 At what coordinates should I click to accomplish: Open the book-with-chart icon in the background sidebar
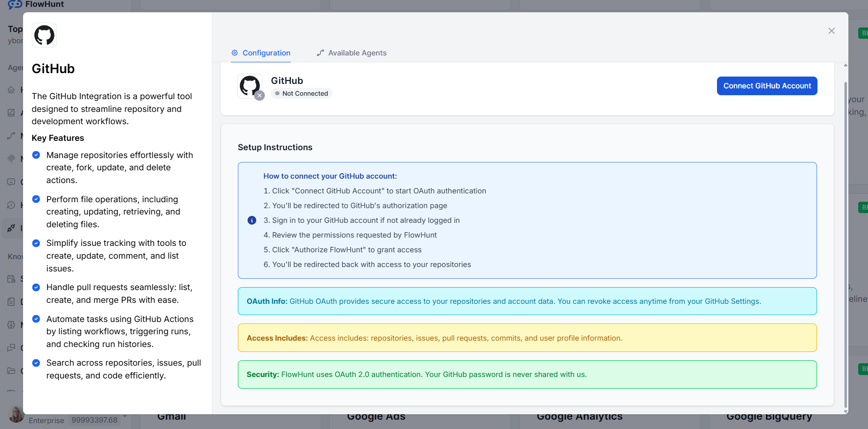click(x=11, y=113)
